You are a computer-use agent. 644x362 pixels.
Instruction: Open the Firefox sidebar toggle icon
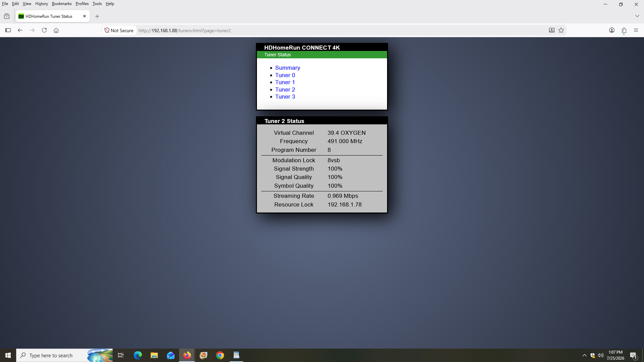[x=8, y=30]
